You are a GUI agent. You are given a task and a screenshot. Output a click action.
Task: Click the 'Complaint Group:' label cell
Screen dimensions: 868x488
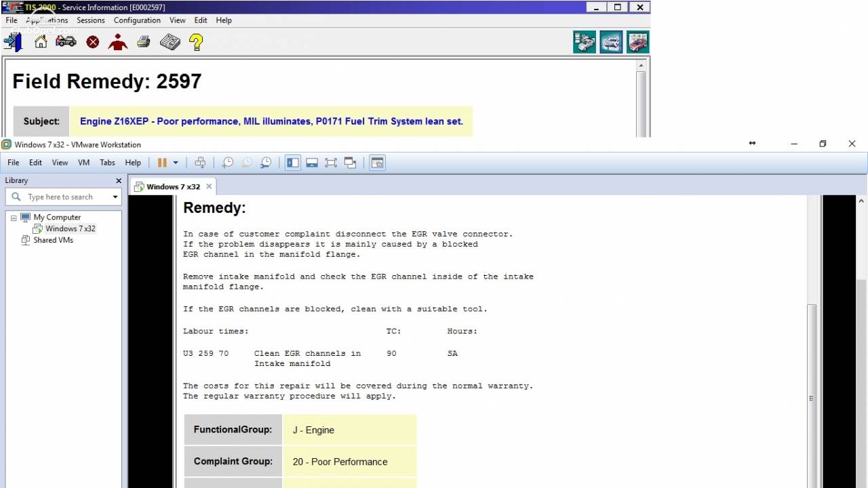click(233, 462)
